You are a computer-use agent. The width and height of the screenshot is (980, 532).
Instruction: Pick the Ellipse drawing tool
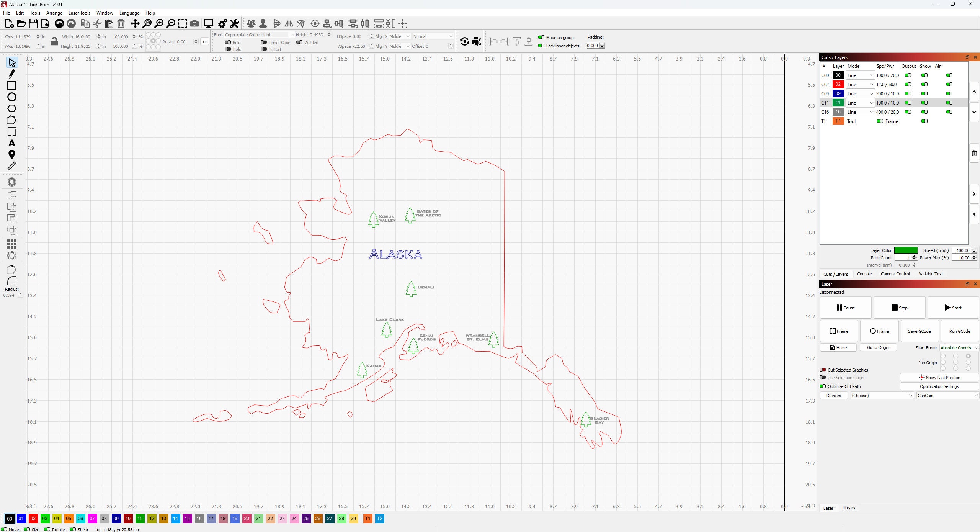(12, 97)
